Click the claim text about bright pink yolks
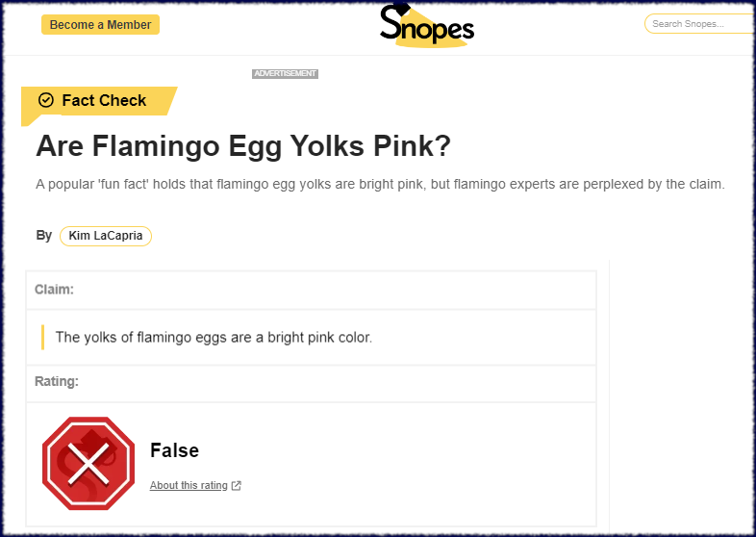The height and width of the screenshot is (537, 756). (214, 337)
